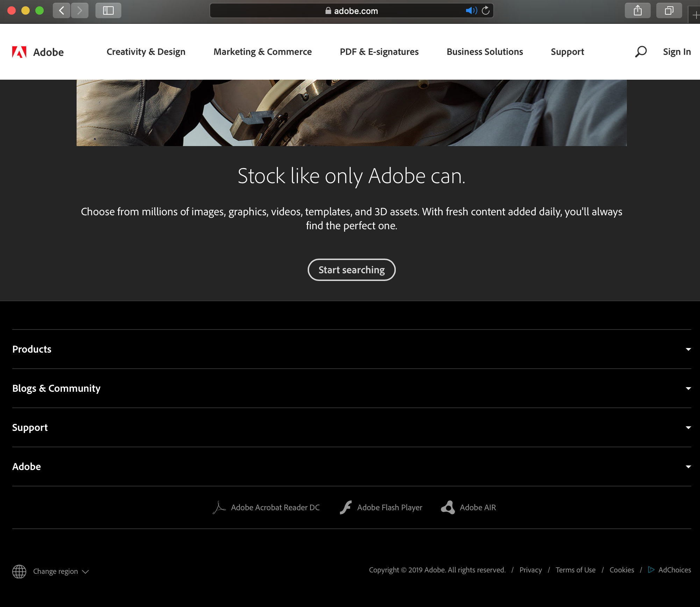Image resolution: width=700 pixels, height=607 pixels.
Task: Click the Start searching button
Action: [x=351, y=270]
